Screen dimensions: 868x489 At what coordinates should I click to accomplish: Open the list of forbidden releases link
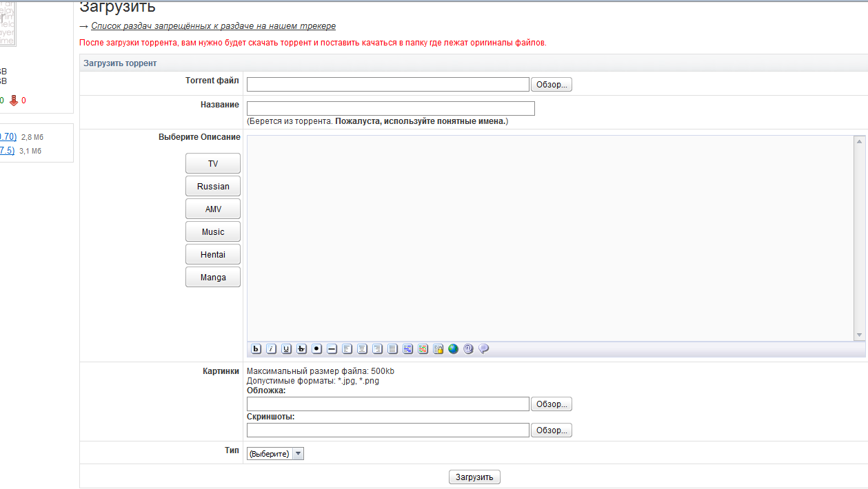213,26
